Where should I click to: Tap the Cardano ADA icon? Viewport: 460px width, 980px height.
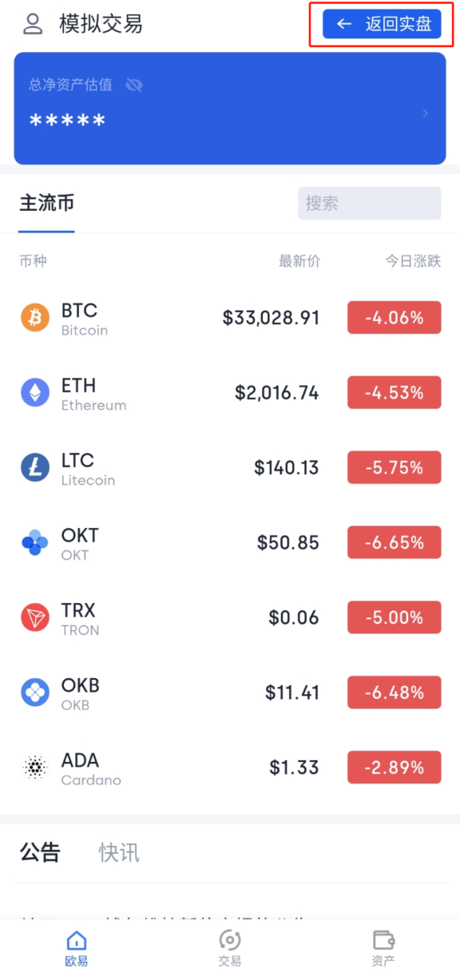tap(35, 768)
